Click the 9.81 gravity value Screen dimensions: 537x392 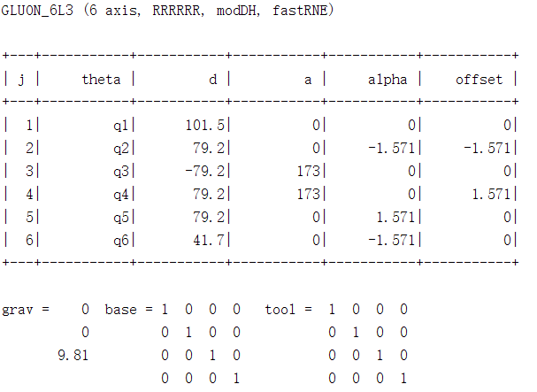73,355
